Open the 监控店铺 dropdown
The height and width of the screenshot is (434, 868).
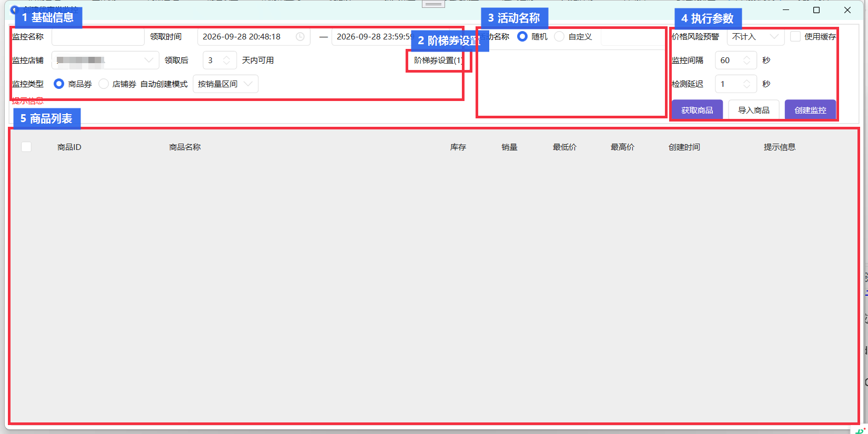tap(105, 60)
